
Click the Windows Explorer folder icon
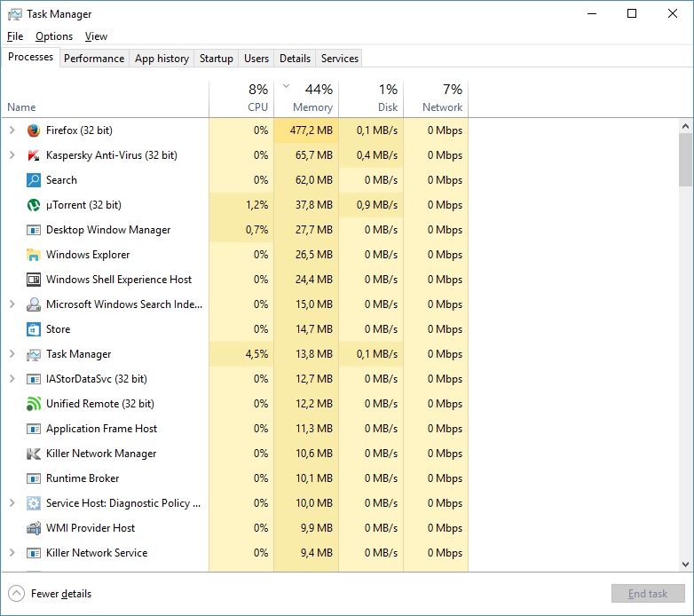coord(34,255)
